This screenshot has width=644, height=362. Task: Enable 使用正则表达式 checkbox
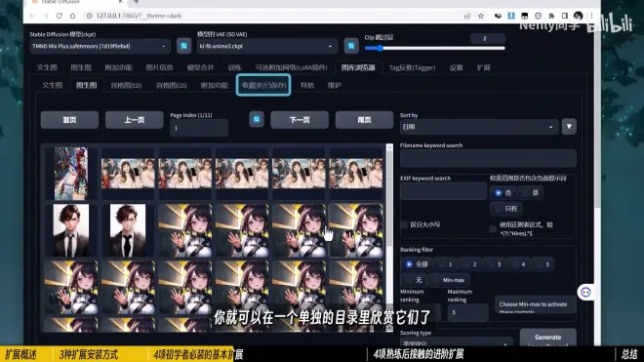(x=493, y=229)
